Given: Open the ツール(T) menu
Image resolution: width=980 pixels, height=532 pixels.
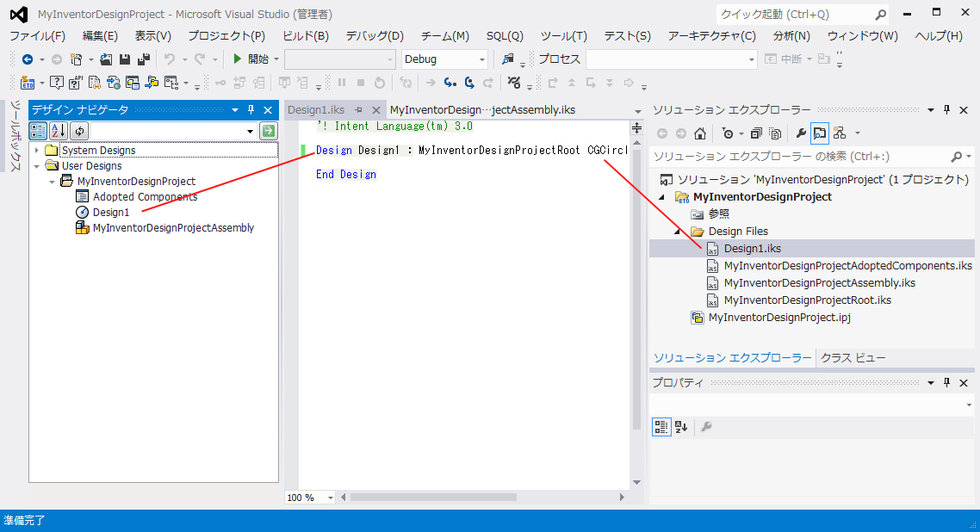Looking at the screenshot, I should click(x=564, y=36).
